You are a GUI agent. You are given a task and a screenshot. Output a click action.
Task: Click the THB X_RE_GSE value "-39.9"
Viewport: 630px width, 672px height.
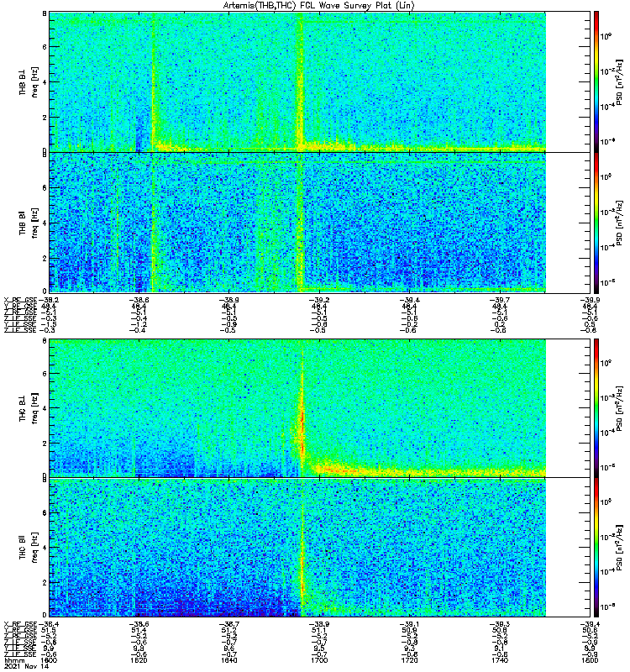click(x=590, y=300)
